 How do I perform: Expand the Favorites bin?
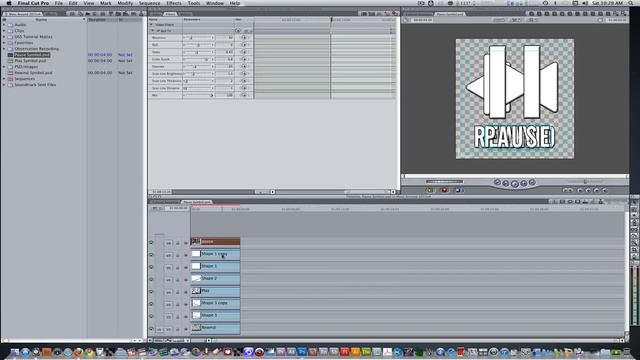4,43
